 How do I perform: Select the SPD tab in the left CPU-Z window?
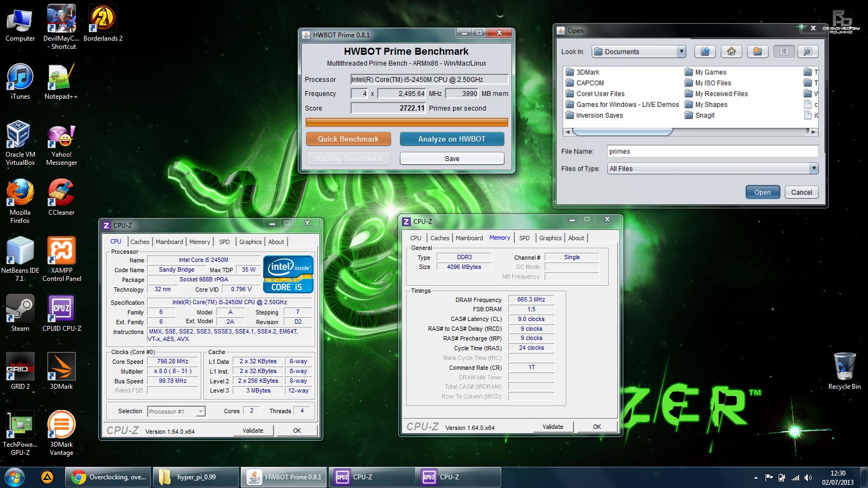(x=225, y=242)
